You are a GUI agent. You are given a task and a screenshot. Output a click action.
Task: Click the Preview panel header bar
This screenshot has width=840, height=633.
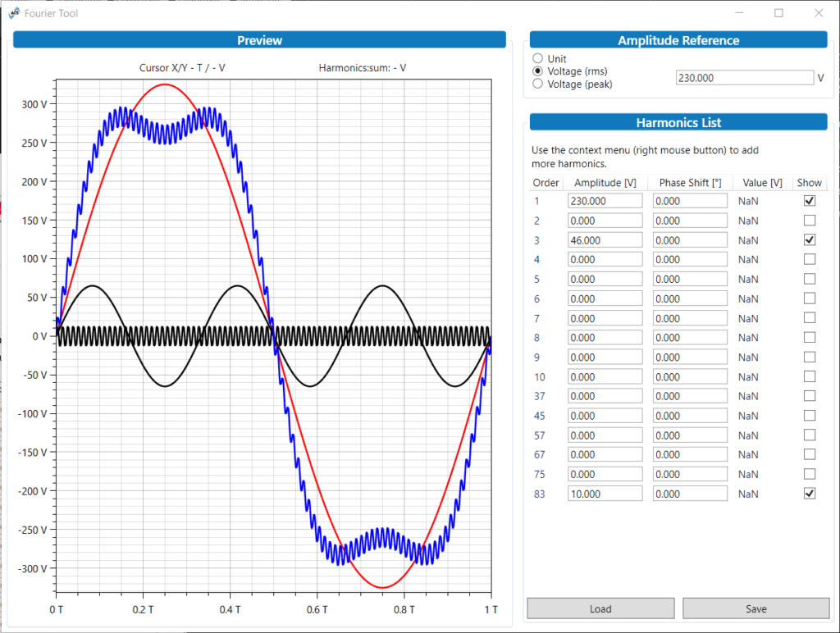(259, 40)
